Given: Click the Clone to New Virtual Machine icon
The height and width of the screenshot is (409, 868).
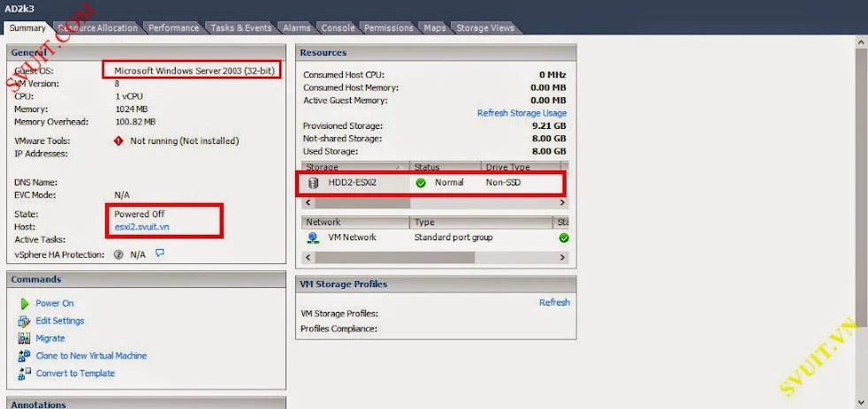Looking at the screenshot, I should tap(24, 356).
